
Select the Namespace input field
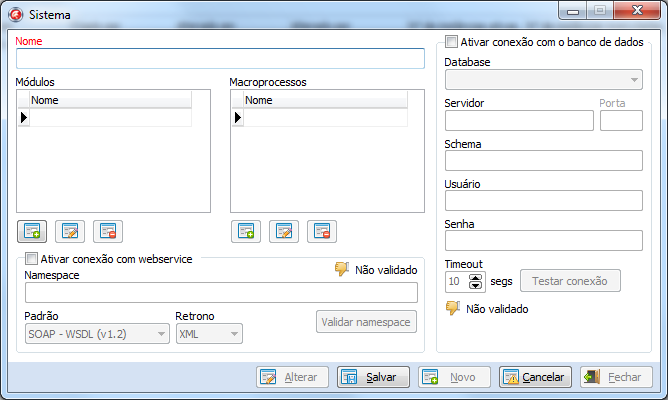[x=221, y=293]
